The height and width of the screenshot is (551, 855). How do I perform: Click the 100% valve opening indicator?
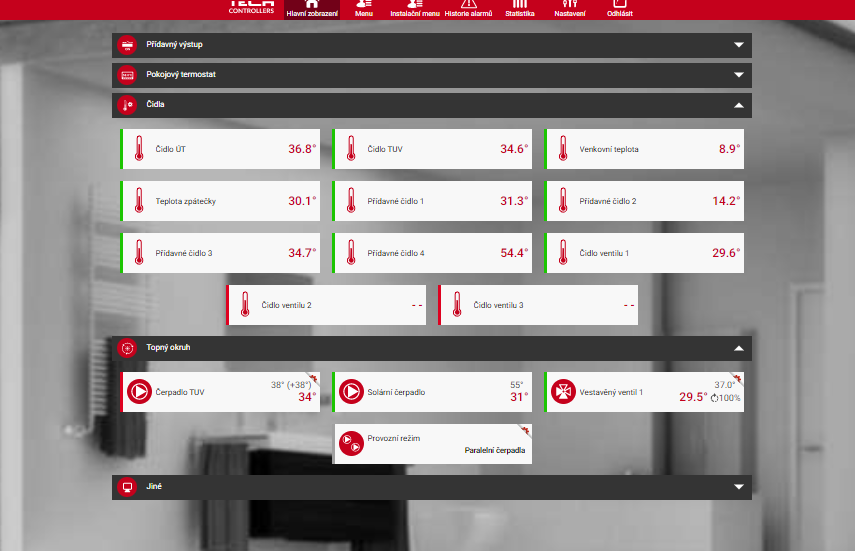click(726, 398)
